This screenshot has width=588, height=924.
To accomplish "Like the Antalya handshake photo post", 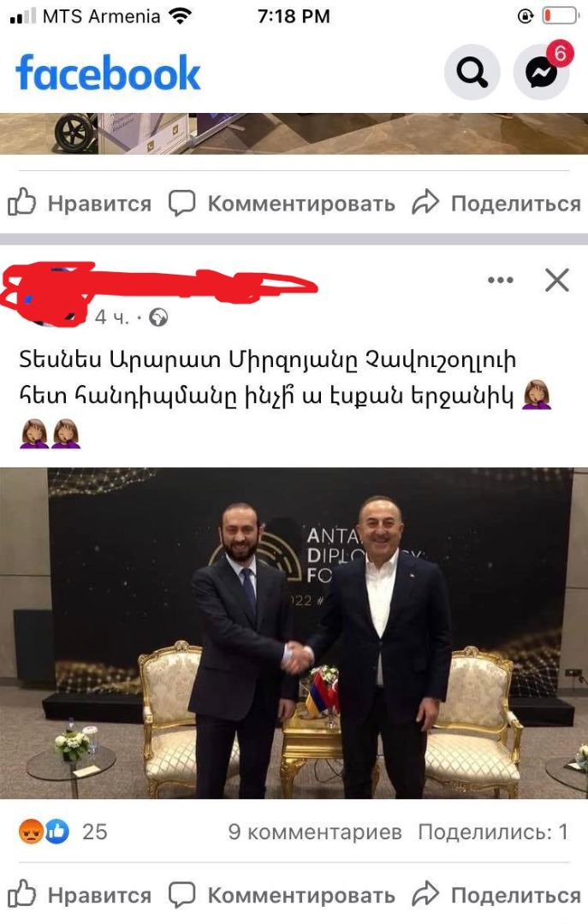I will coord(80,895).
